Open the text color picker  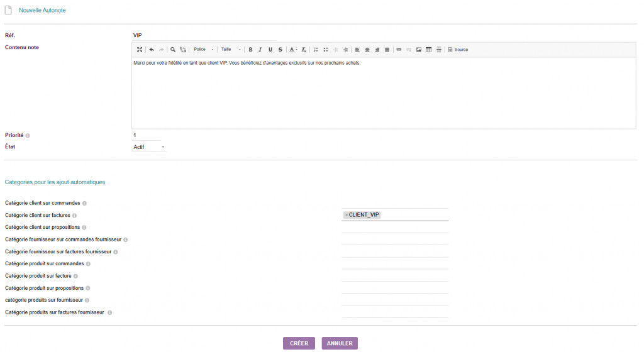[x=293, y=50]
